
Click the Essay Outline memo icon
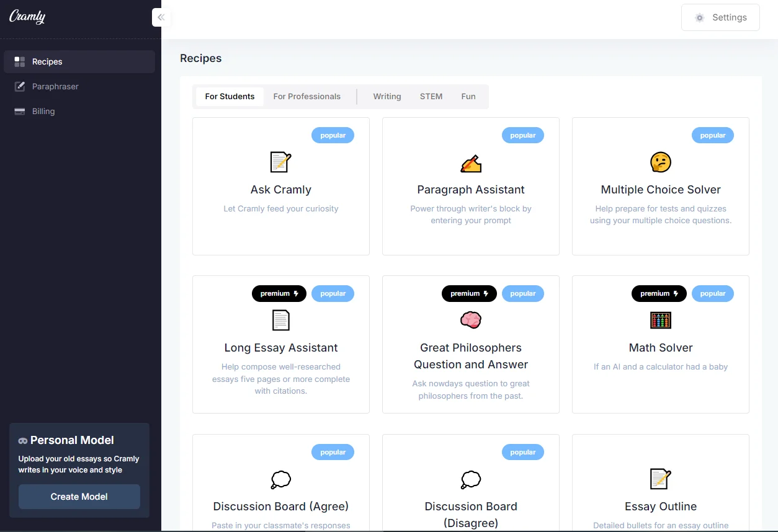click(x=661, y=479)
